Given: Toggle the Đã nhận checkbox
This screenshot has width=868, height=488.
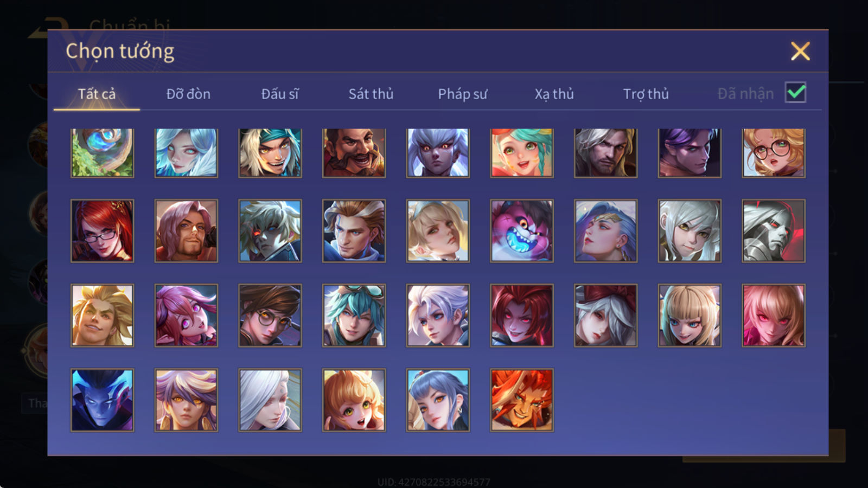Looking at the screenshot, I should (795, 93).
